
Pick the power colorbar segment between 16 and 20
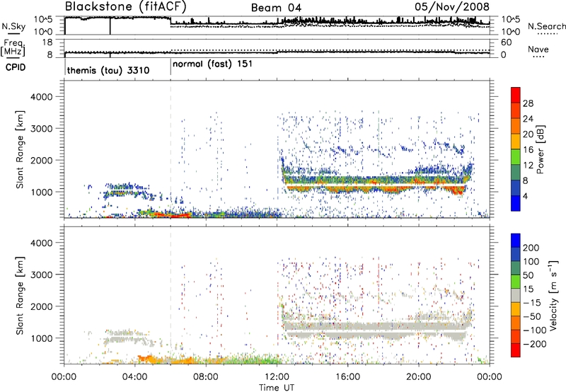[x=516, y=142]
